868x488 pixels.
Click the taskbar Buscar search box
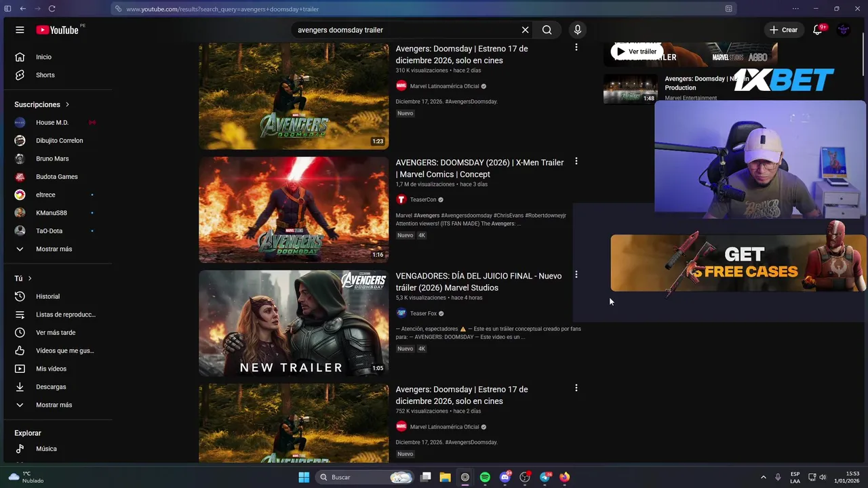click(x=365, y=477)
